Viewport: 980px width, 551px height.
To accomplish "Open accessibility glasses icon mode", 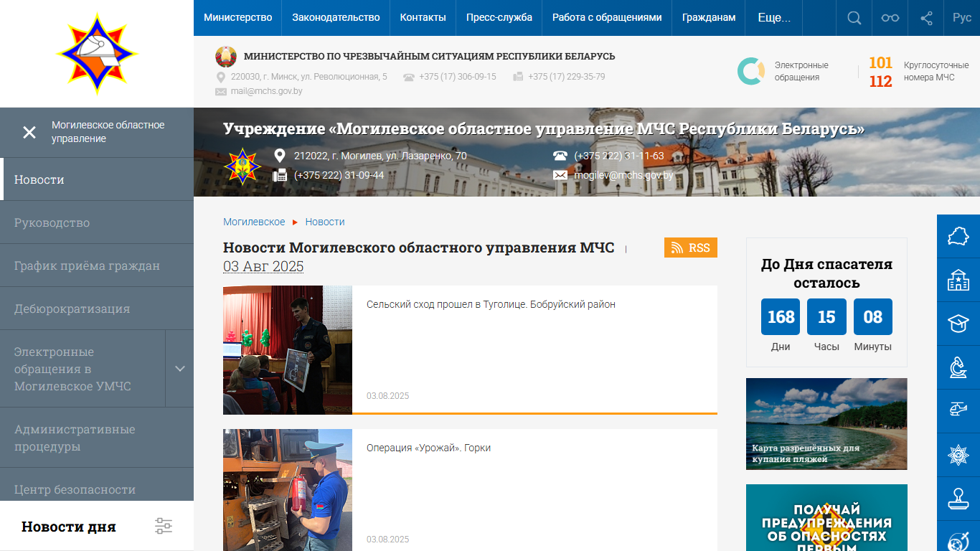I will tap(890, 18).
